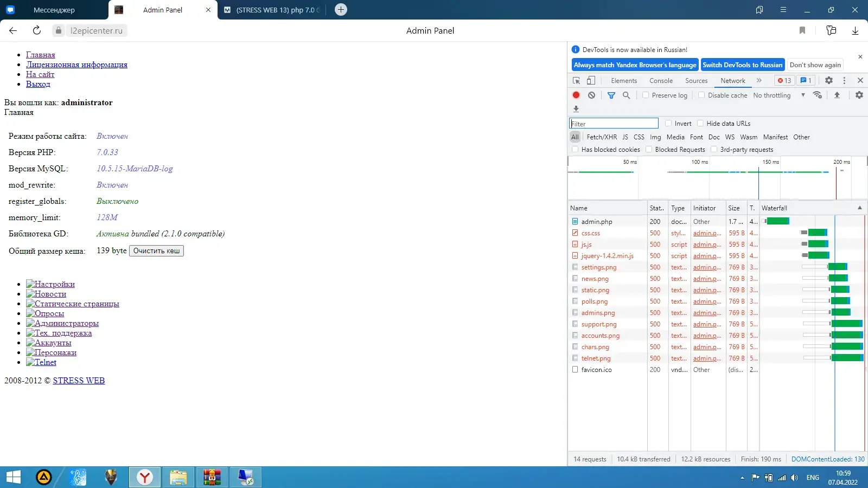Open the browser hamburger menu in the title bar

783,10
